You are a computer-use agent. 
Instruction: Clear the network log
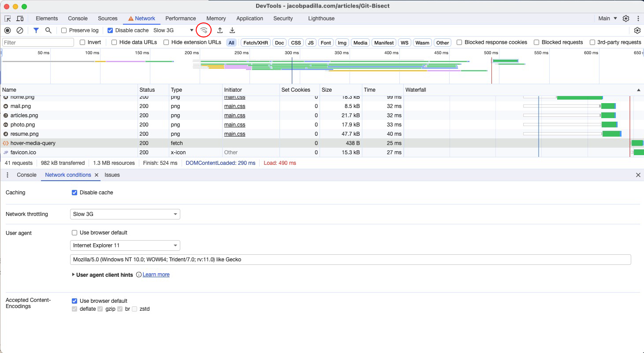pos(19,30)
